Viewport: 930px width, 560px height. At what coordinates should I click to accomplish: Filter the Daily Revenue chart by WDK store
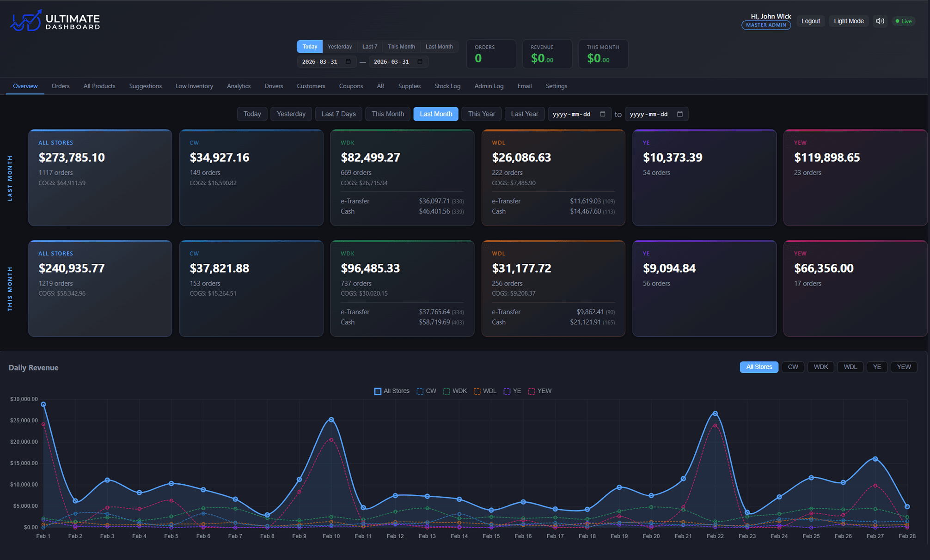[820, 366]
